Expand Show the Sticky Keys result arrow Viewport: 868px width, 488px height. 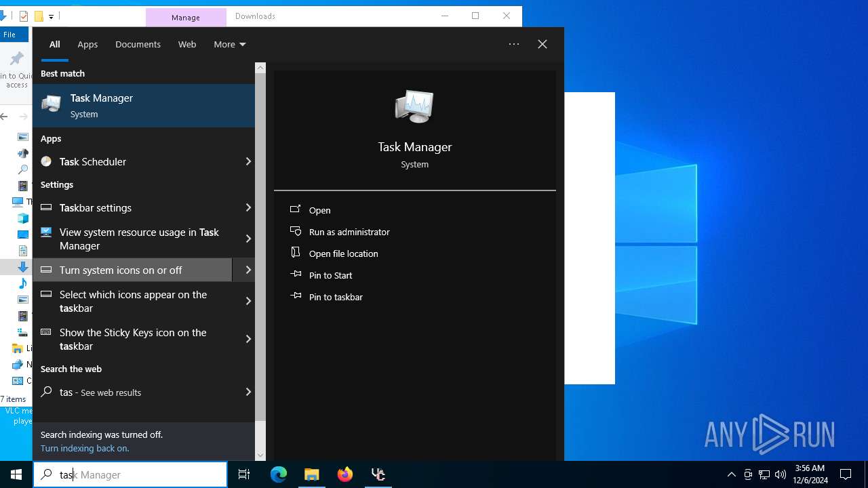pyautogui.click(x=248, y=339)
